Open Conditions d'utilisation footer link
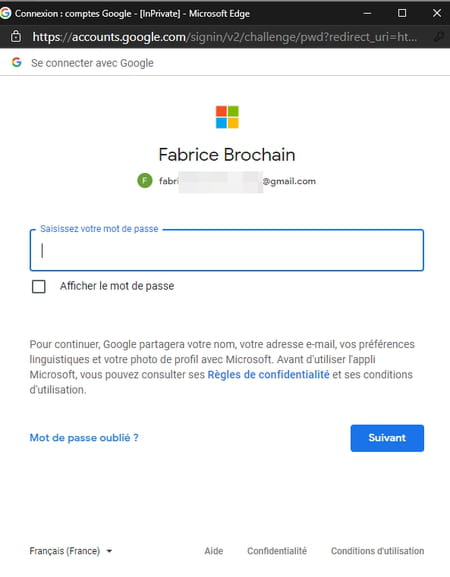This screenshot has width=450, height=577. [378, 551]
